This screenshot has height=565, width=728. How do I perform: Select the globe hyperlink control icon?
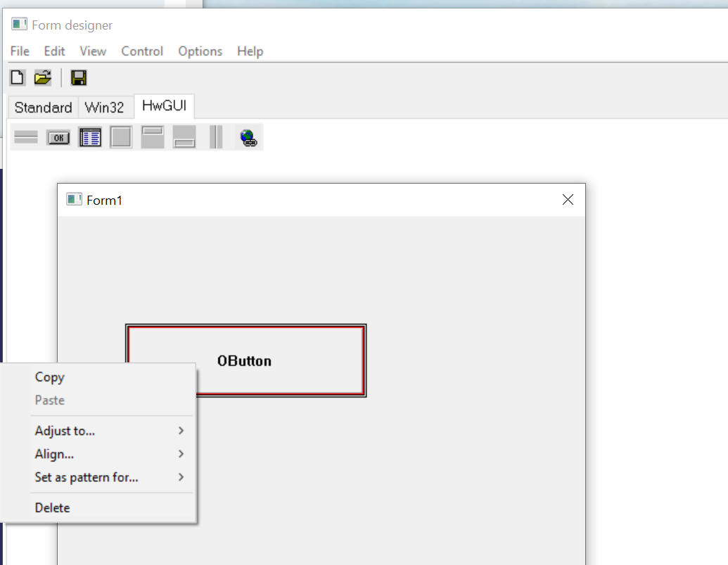pyautogui.click(x=248, y=137)
